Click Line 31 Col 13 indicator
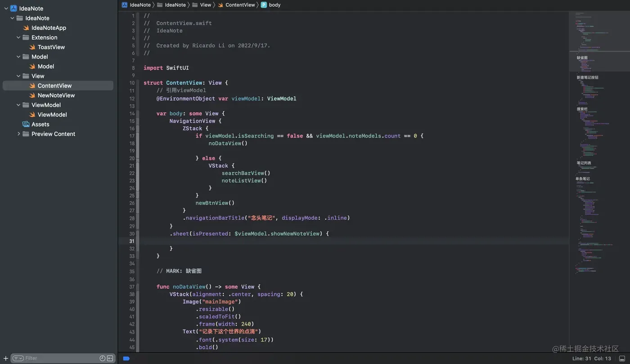Viewport: 630px width, 364px height. pos(592,359)
